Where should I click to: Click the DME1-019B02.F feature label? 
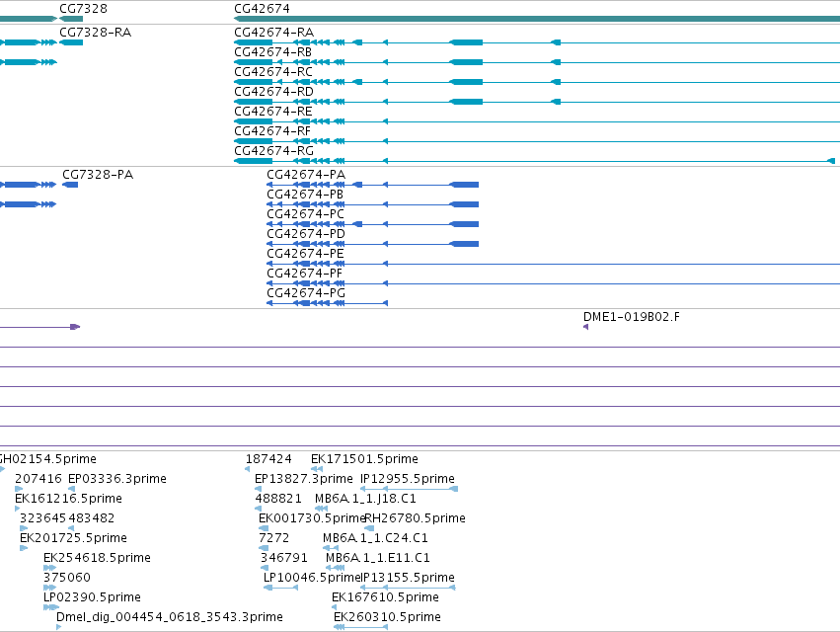(x=632, y=317)
